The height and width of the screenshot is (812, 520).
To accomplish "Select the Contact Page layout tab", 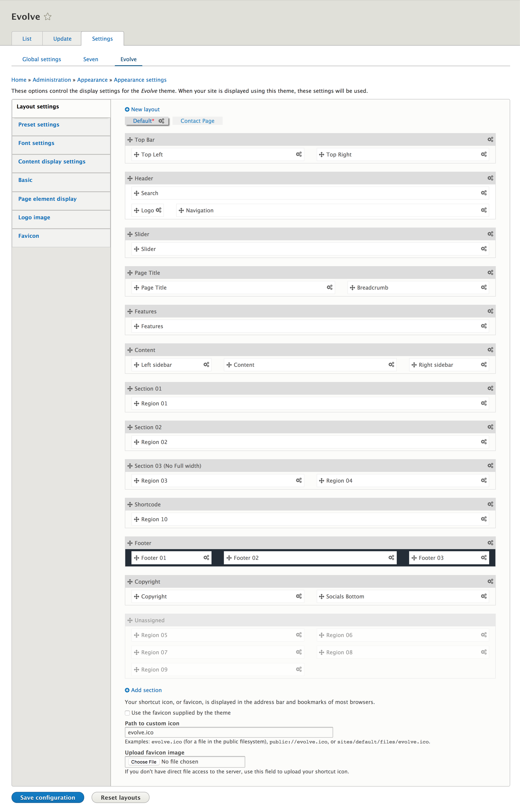I will click(197, 121).
